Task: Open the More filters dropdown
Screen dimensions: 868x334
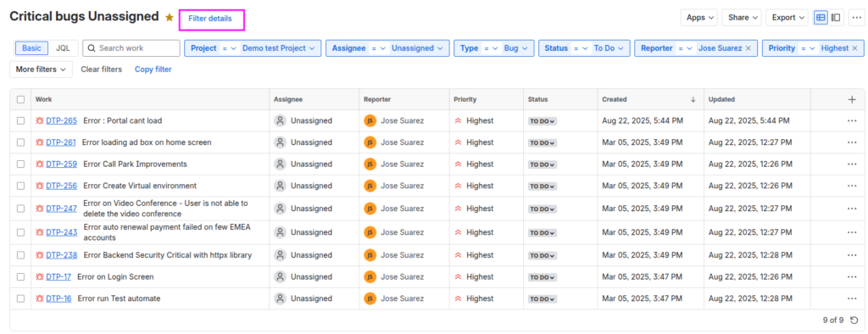Action: pyautogui.click(x=41, y=70)
